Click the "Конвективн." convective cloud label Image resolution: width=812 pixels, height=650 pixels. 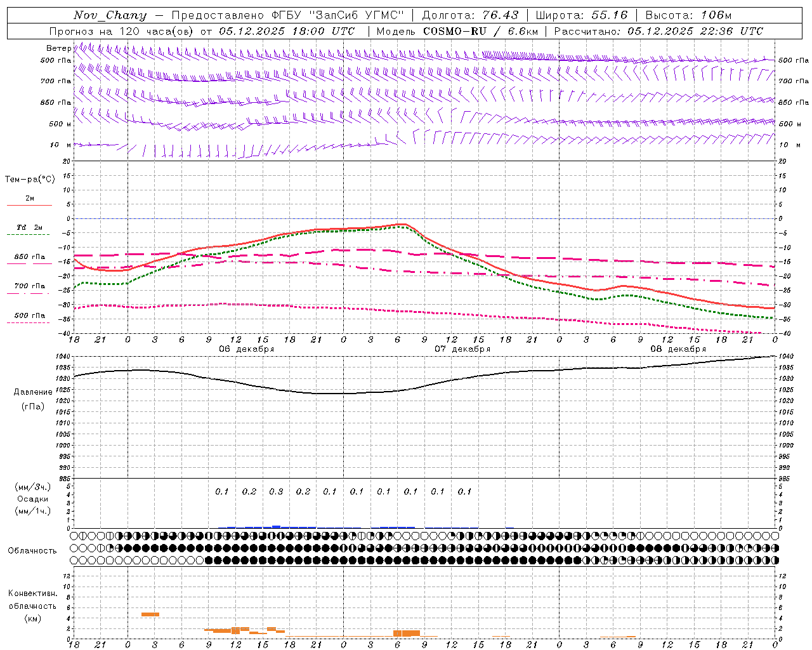point(33,594)
